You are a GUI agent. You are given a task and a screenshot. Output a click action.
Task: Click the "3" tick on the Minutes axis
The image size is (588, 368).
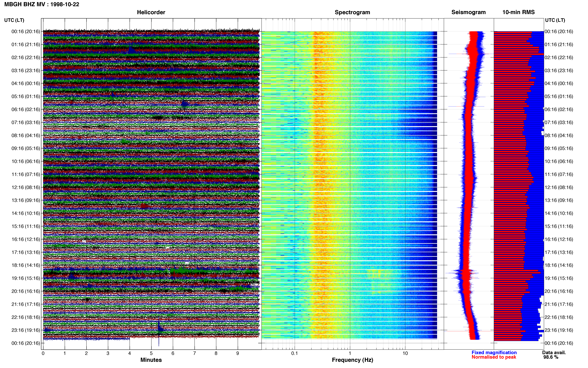coord(108,353)
